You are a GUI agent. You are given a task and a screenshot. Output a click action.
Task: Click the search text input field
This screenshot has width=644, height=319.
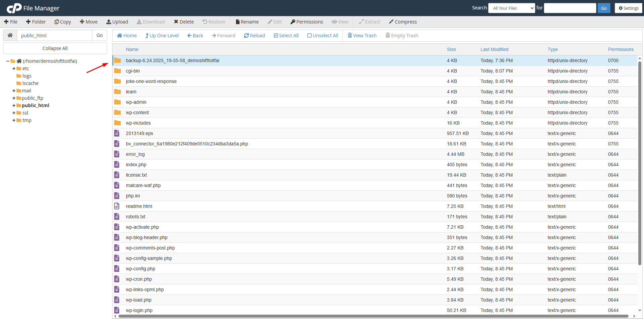tap(570, 8)
